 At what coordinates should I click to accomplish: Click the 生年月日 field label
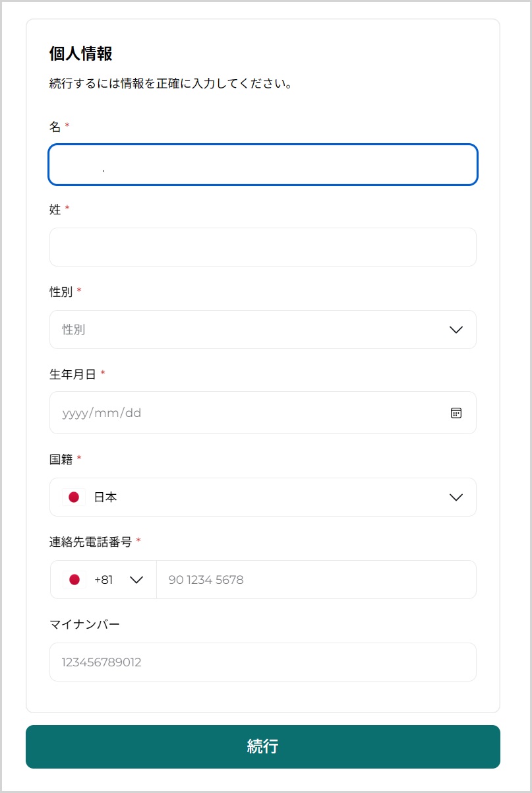point(73,374)
